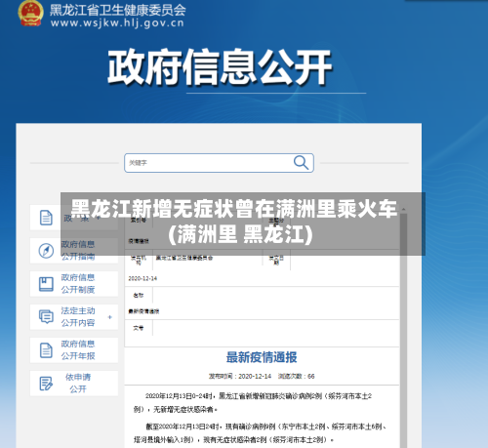Click the compass icon next to 政府信息公开指南
The image size is (488, 448).
click(x=46, y=251)
